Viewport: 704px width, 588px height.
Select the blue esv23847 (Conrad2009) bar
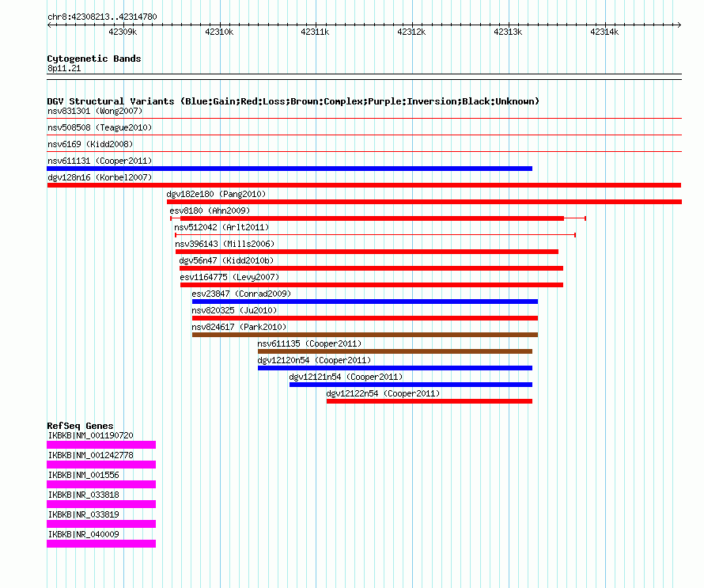[x=365, y=302]
